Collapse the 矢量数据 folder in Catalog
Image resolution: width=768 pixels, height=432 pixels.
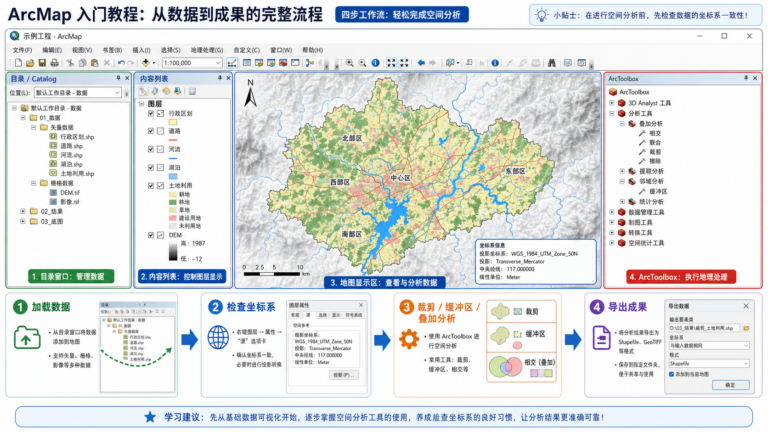point(34,127)
